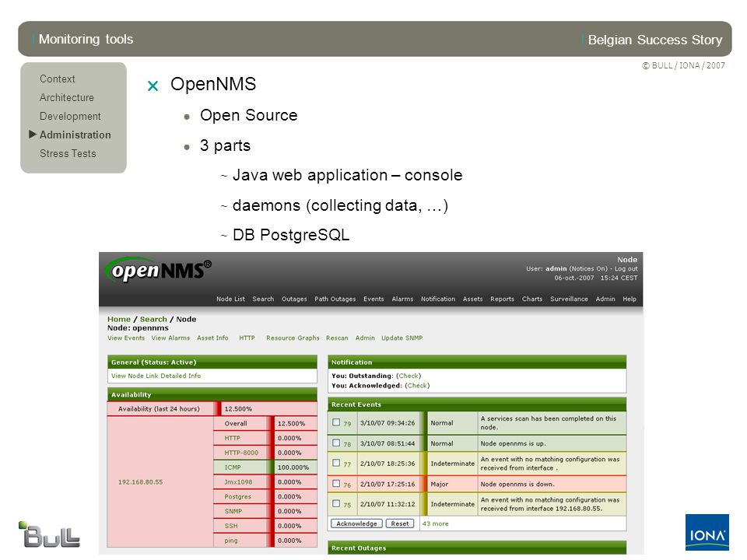Select Context in slide outline
Viewport: 747px width, 560px height.
[57, 79]
